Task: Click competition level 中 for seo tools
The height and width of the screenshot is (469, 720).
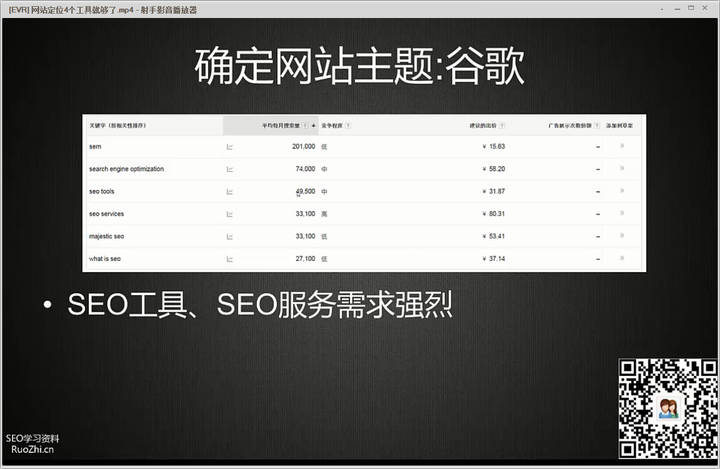Action: click(324, 192)
